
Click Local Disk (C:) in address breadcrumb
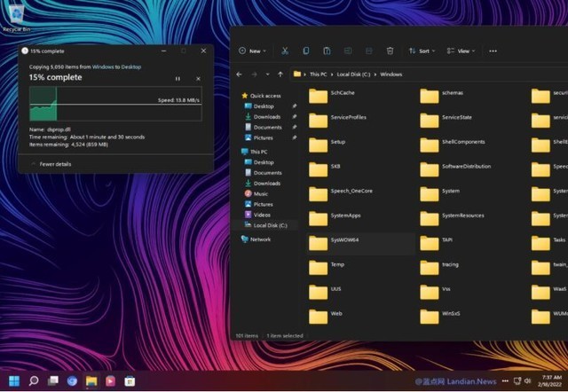[x=350, y=74]
